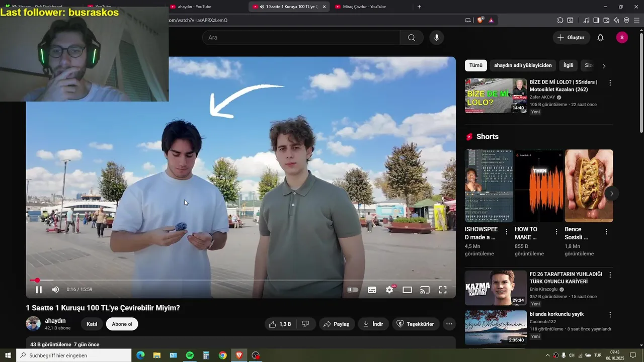644x362 pixels.
Task: Open 'FC 26 TARAFTARIN YUHLADIĞI' video title
Action: click(566, 278)
